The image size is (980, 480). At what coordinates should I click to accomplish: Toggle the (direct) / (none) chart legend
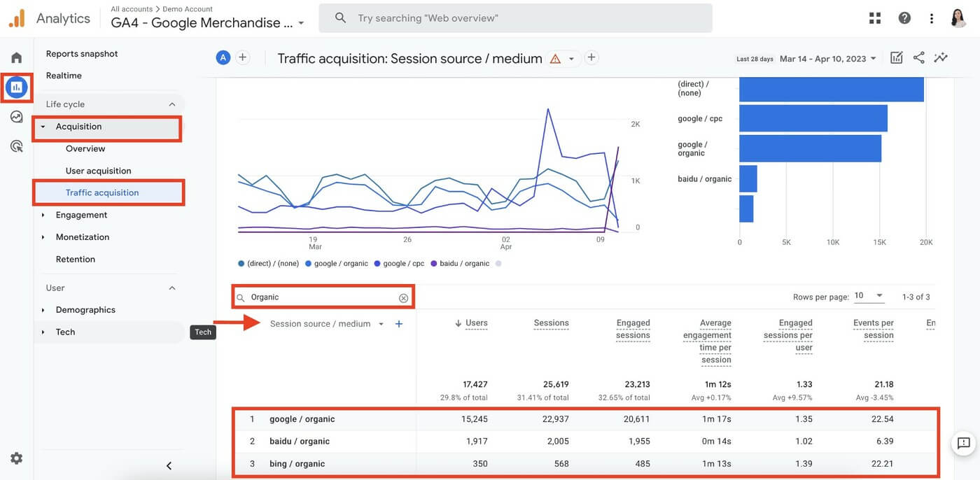pos(272,263)
